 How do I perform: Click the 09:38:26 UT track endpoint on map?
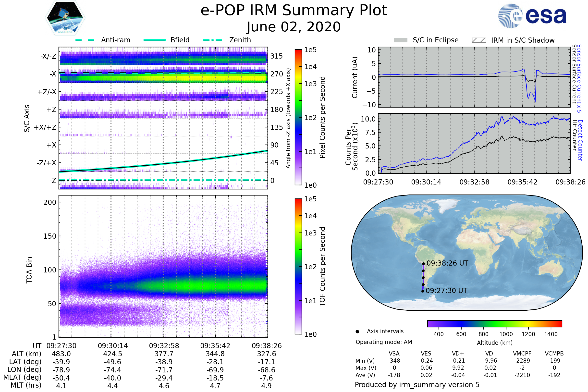tap(423, 264)
